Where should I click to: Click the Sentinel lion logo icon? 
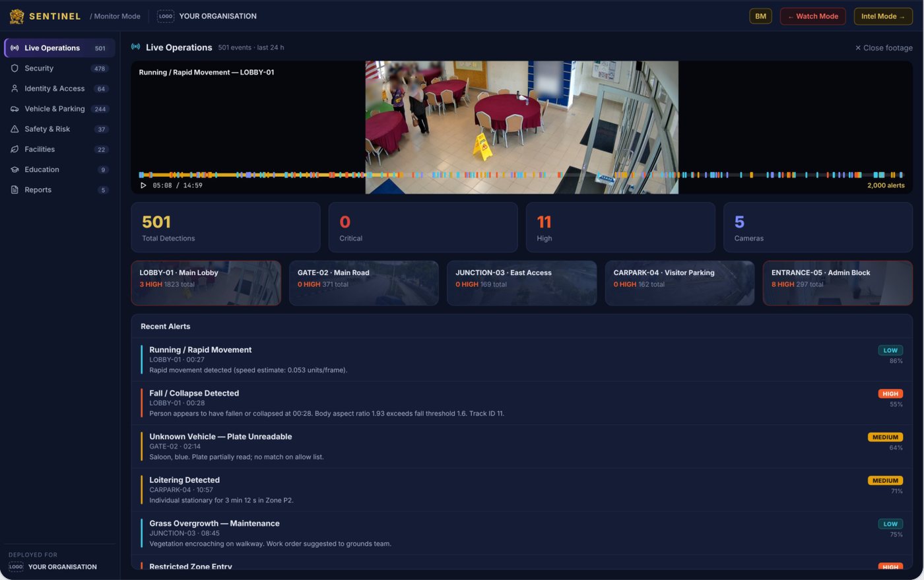point(17,16)
